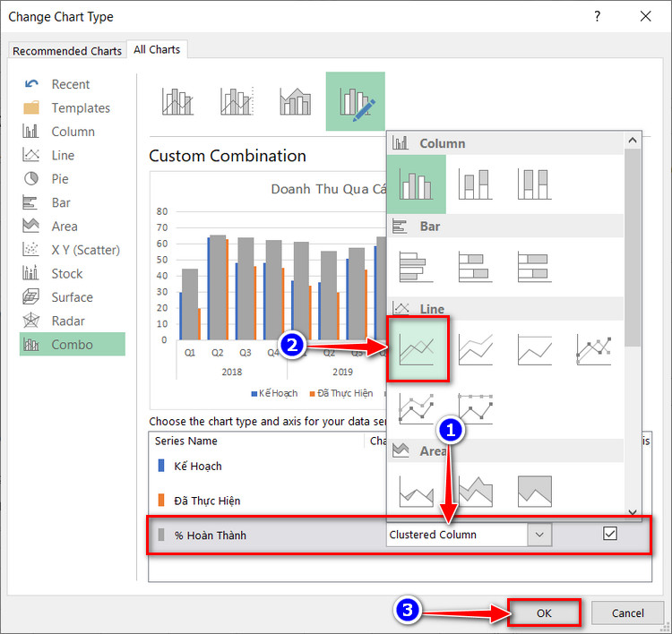
Task: Choose Stacked Line chart type
Action: pyautogui.click(x=475, y=349)
